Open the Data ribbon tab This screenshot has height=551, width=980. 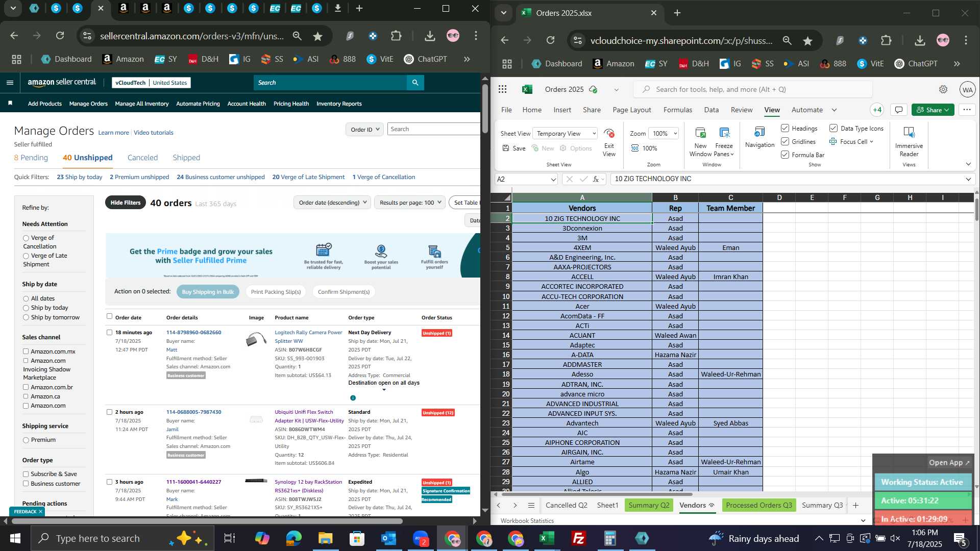click(711, 110)
